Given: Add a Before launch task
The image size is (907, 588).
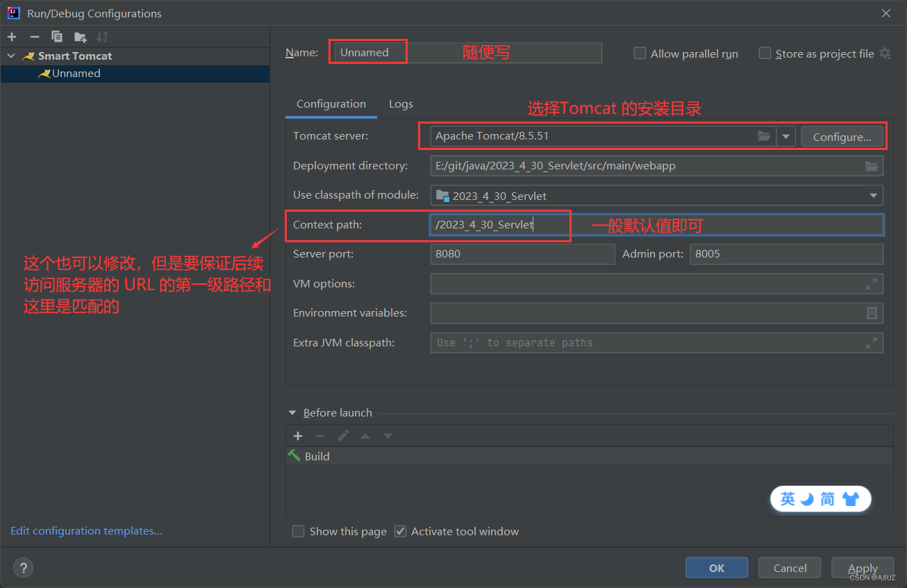Looking at the screenshot, I should [x=298, y=436].
